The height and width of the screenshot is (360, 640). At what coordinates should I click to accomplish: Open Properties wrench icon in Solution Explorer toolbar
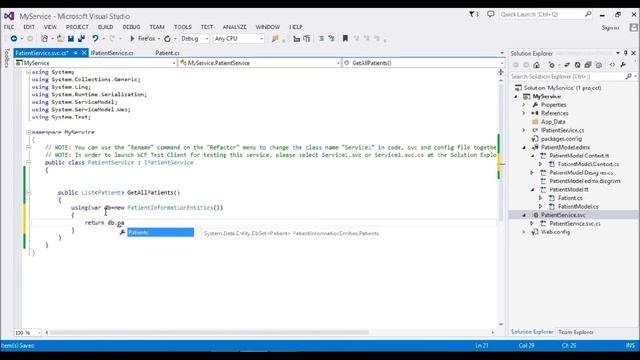tap(623, 65)
